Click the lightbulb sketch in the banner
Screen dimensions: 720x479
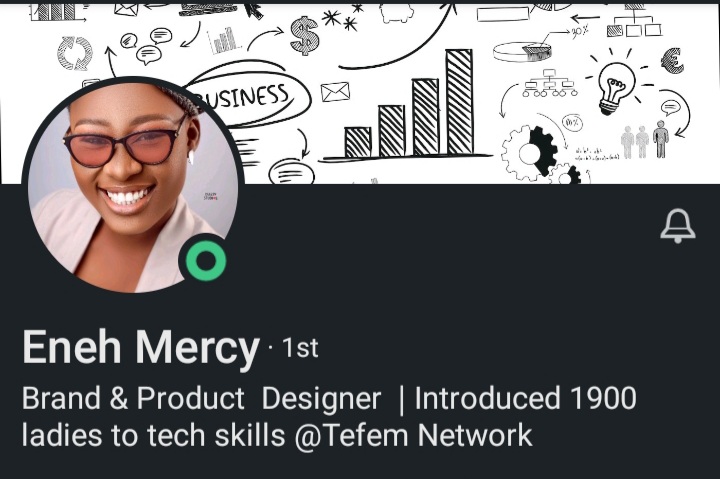[x=616, y=87]
